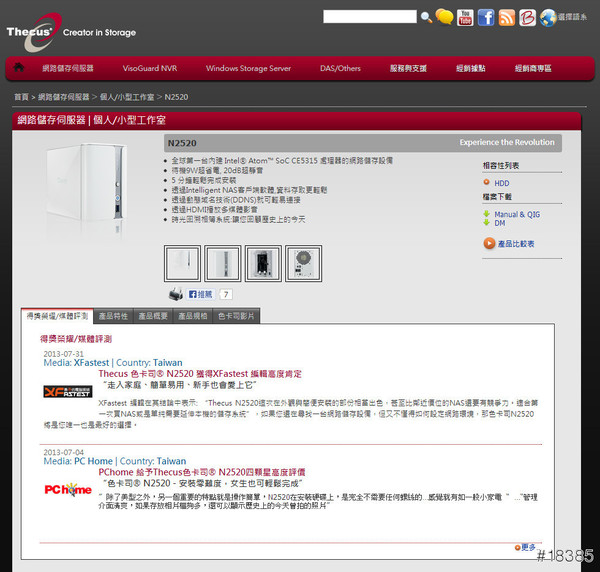Click in the search input field

[x=370, y=17]
